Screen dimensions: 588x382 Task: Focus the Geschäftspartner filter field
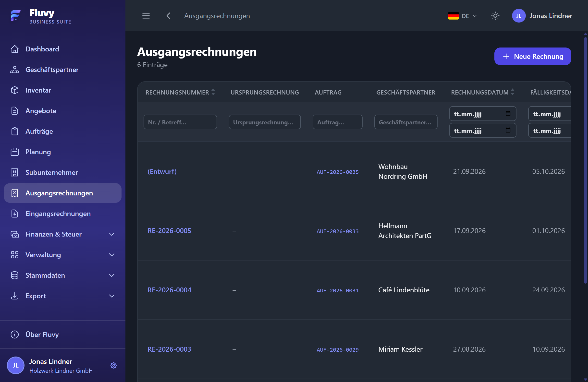[406, 122]
